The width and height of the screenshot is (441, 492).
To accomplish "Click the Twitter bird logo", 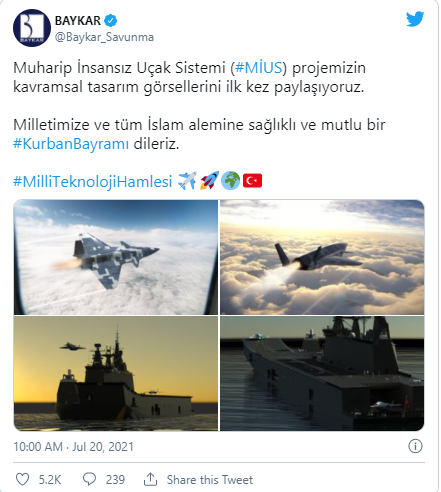I will 415,19.
